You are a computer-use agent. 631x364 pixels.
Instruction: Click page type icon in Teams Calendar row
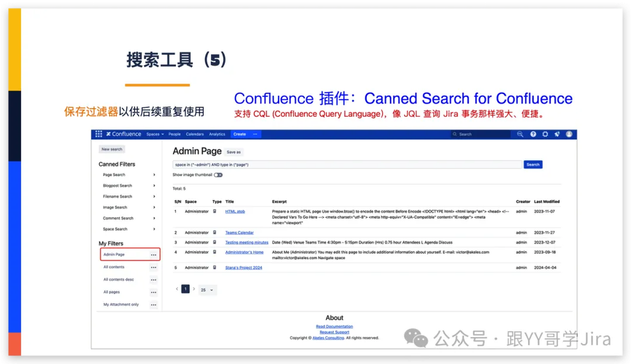[x=215, y=233]
